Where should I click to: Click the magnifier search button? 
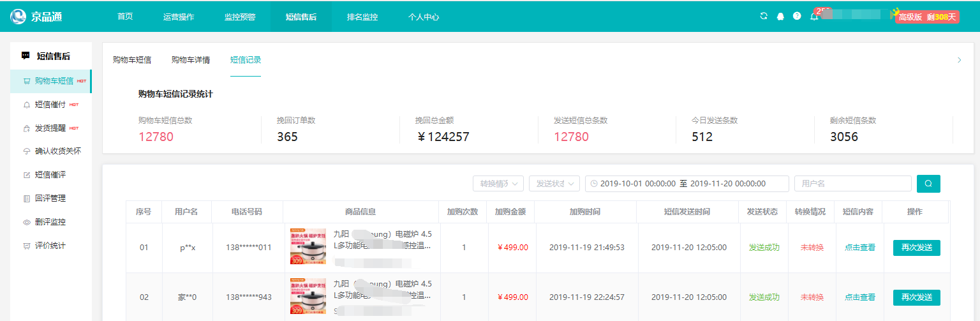pyautogui.click(x=928, y=184)
